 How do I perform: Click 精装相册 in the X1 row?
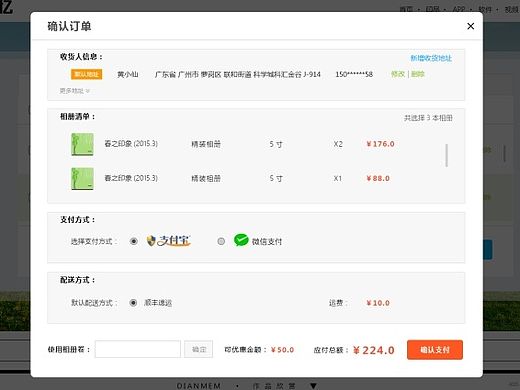206,178
